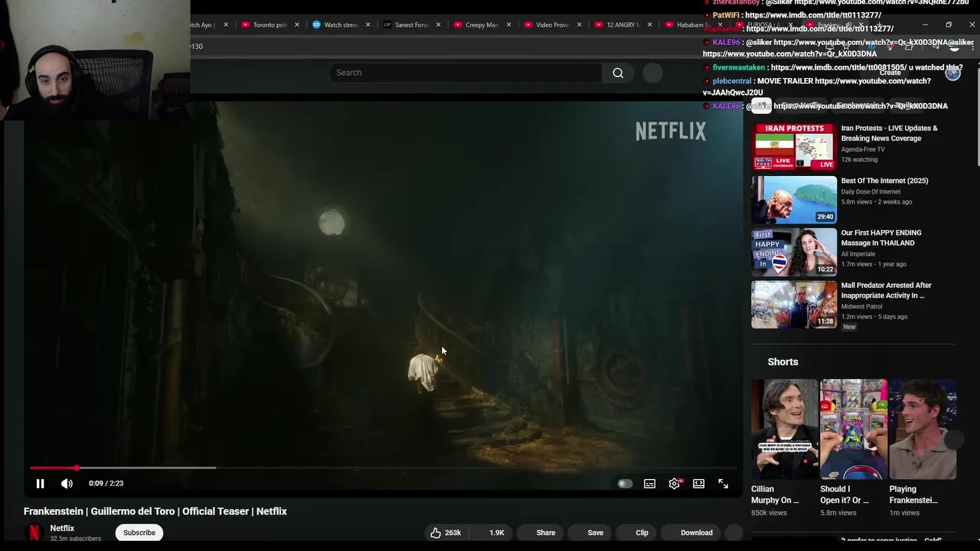This screenshot has width=980, height=551.
Task: Close the Watch stream tab
Action: click(x=368, y=24)
